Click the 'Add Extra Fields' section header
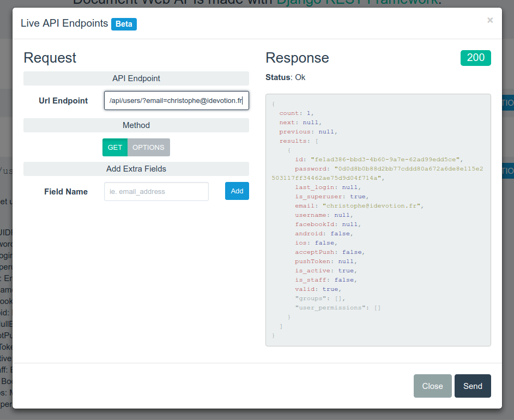This screenshot has height=420, width=514. pyautogui.click(x=136, y=169)
